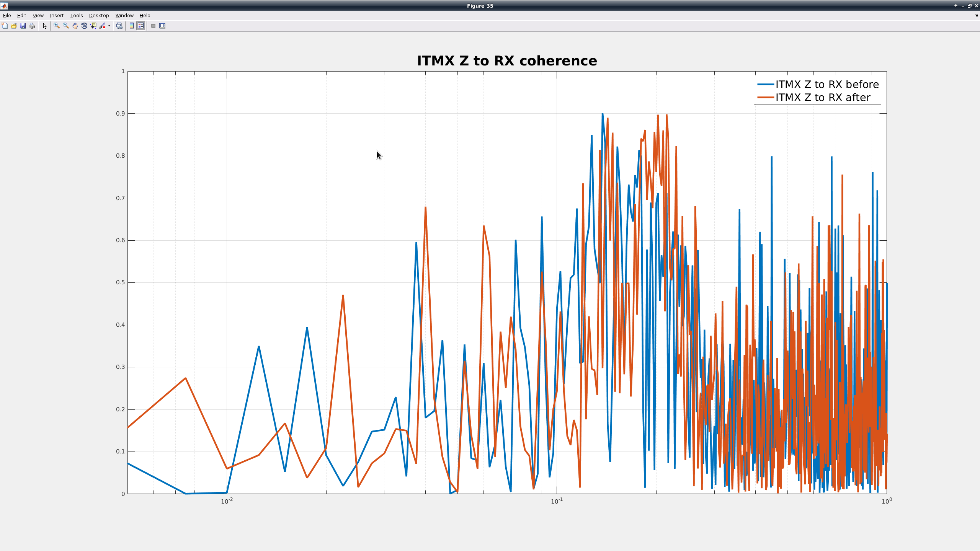The width and height of the screenshot is (980, 551).
Task: Select the plot title 'ITMX Z to RX coherence'
Action: (x=507, y=60)
